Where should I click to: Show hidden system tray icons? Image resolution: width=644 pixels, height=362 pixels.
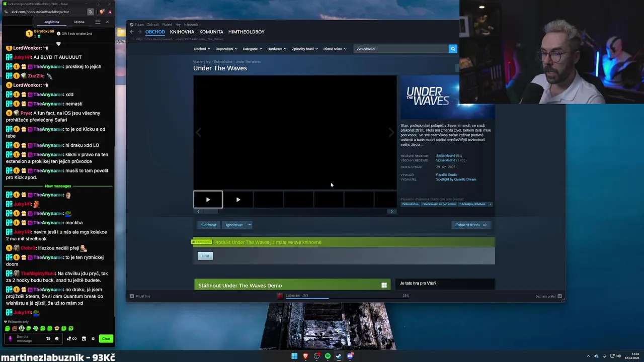click(588, 356)
